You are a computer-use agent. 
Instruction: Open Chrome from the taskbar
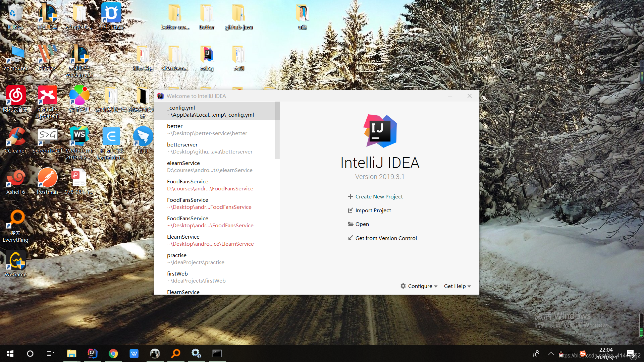[x=113, y=354]
